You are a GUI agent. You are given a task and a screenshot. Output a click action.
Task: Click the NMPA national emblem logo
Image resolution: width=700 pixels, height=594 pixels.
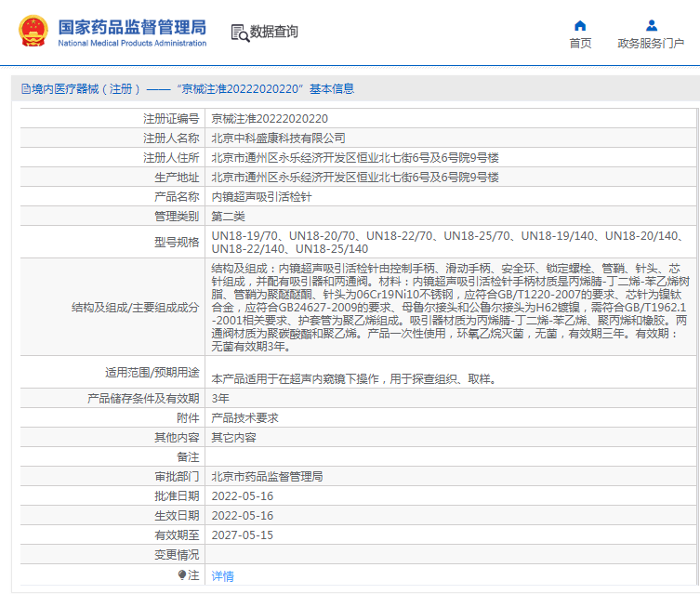[33, 32]
